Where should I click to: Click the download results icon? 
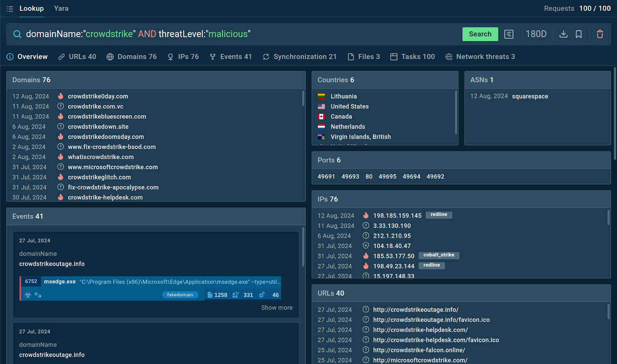tap(563, 34)
